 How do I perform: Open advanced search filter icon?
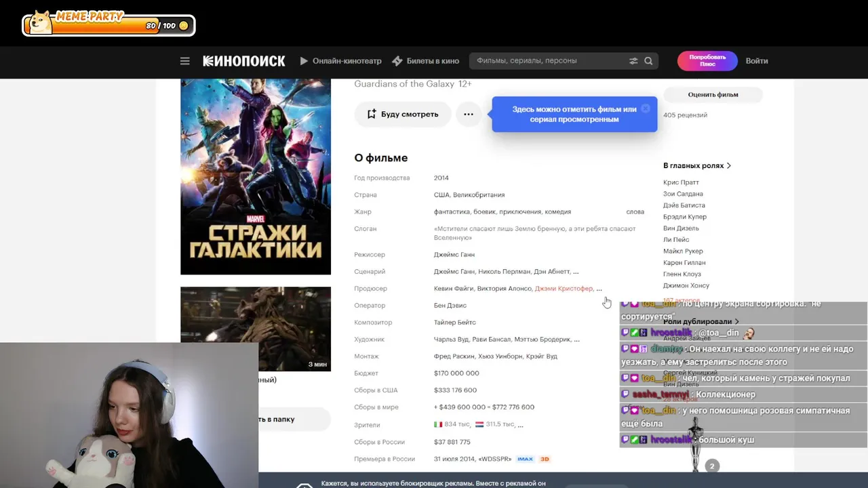tap(633, 61)
